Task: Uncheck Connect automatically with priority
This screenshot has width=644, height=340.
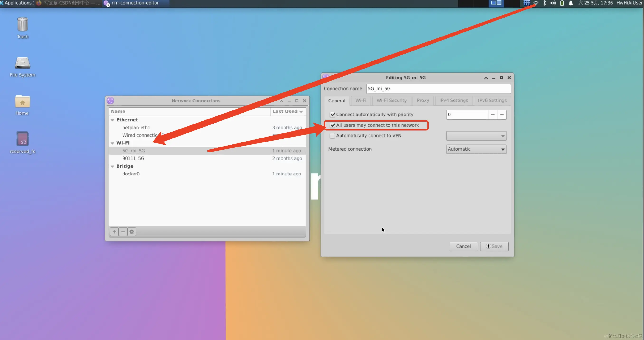Action: [332, 115]
